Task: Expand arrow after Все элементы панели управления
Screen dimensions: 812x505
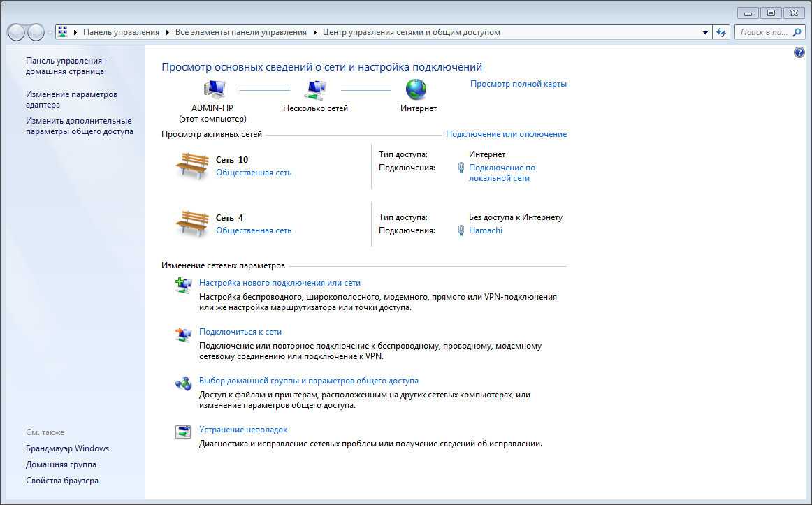Action: [314, 32]
